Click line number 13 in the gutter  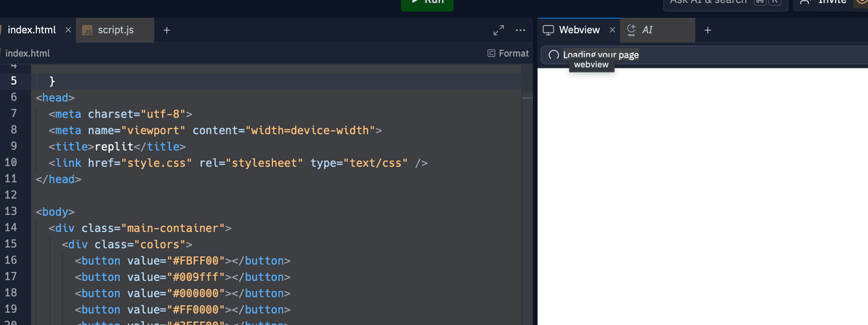[11, 211]
